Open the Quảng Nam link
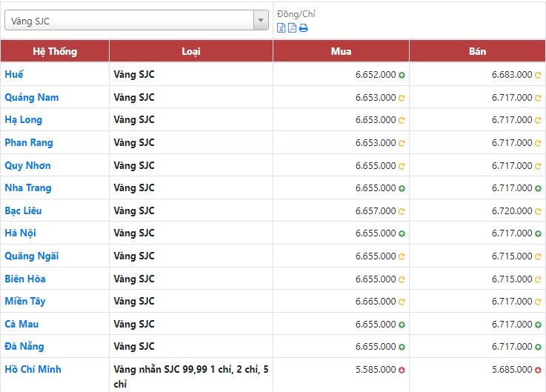546x392 pixels. 31,97
